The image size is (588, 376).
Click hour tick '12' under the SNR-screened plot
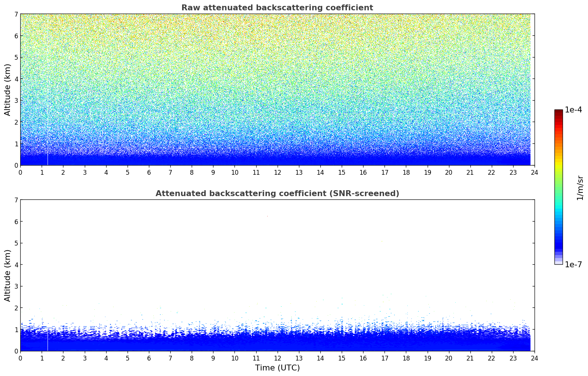(x=277, y=358)
